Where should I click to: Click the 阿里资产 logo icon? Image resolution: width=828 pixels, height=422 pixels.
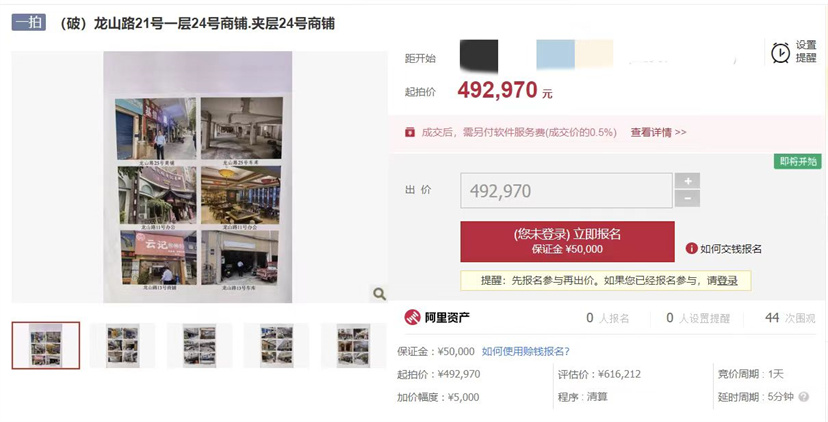[412, 317]
